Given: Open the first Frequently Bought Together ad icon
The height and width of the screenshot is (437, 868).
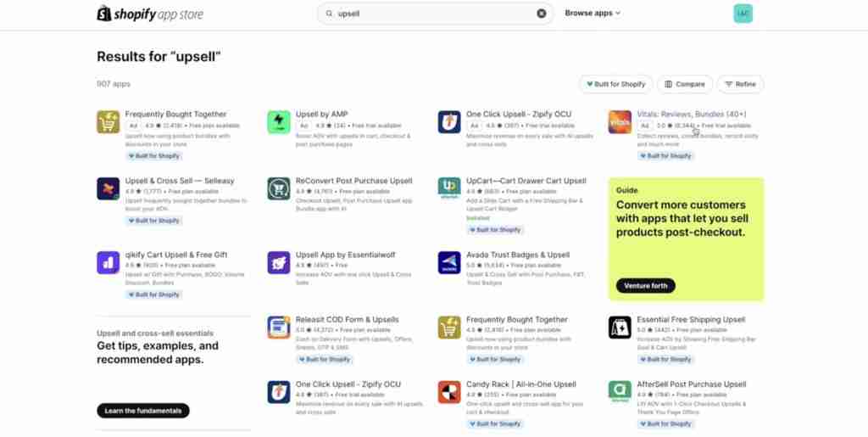Looking at the screenshot, I should click(x=108, y=122).
